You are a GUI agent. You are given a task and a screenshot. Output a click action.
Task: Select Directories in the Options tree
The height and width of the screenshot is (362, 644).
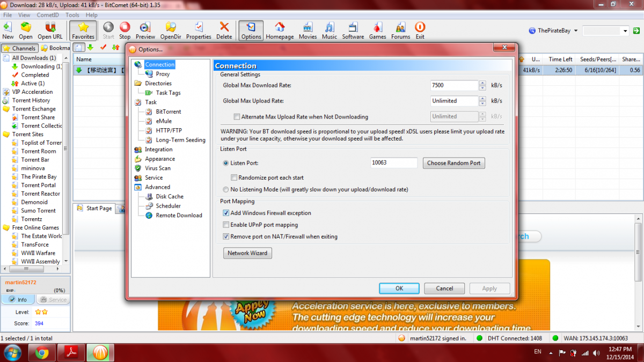[158, 83]
